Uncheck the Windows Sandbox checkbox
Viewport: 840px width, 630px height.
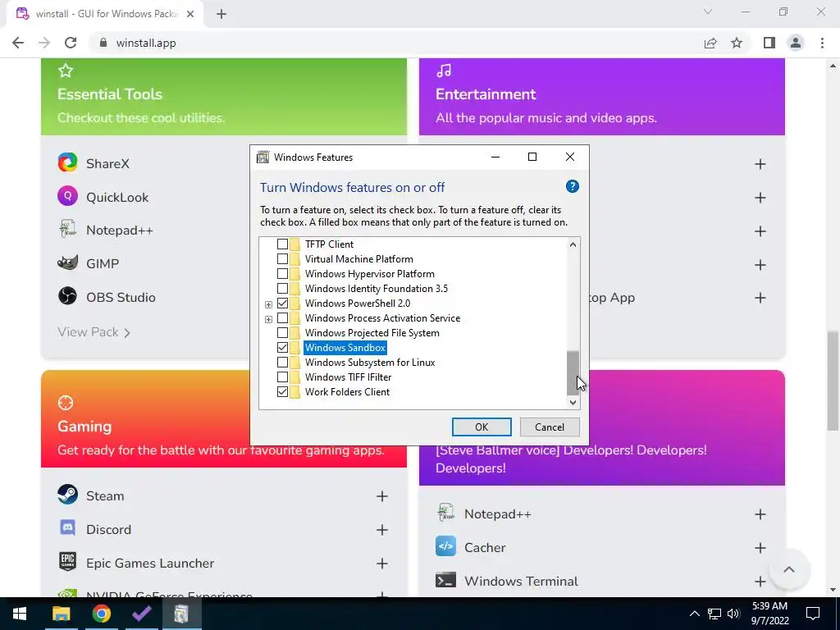click(x=282, y=348)
